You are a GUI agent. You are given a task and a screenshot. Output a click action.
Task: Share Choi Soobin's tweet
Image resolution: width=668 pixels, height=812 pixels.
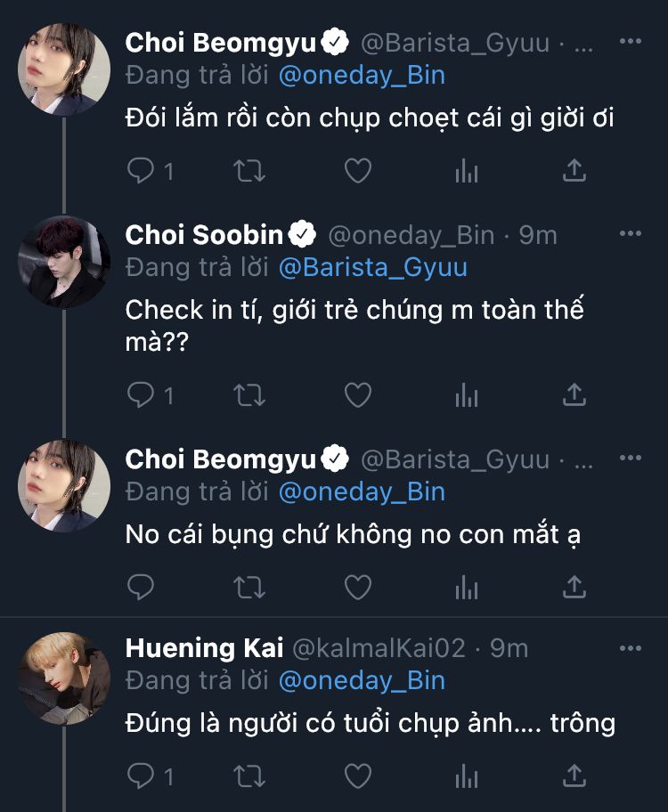pyautogui.click(x=575, y=394)
